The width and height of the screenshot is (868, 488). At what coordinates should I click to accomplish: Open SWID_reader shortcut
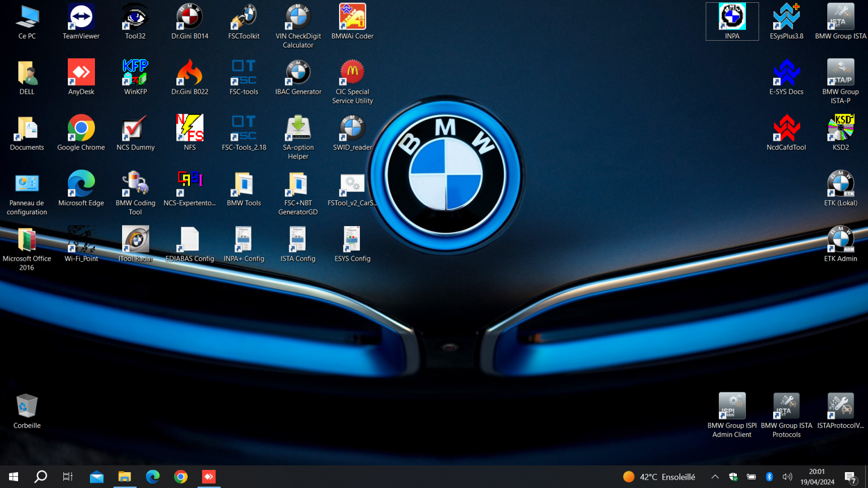pos(352,132)
